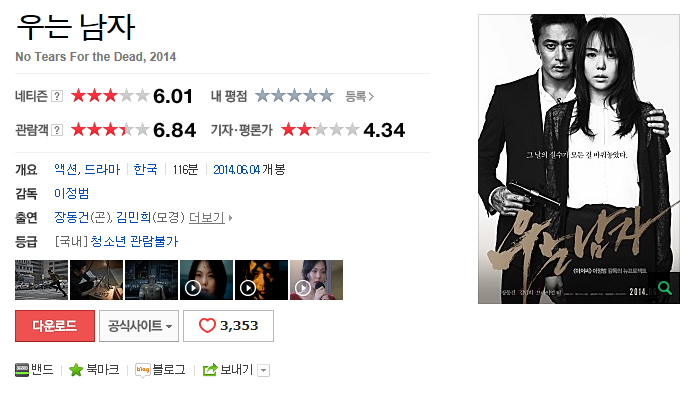Set my rating on 내 평점 stars
This screenshot has height=405, width=694.
pyautogui.click(x=294, y=96)
